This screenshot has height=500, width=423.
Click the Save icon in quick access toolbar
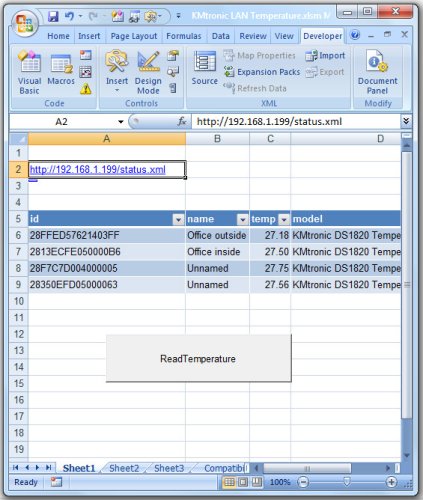pyautogui.click(x=53, y=16)
